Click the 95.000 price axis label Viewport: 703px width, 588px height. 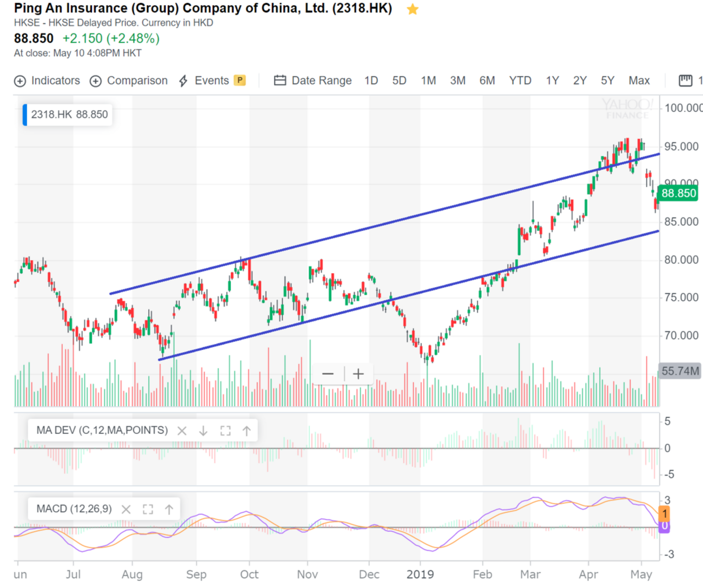pos(681,147)
